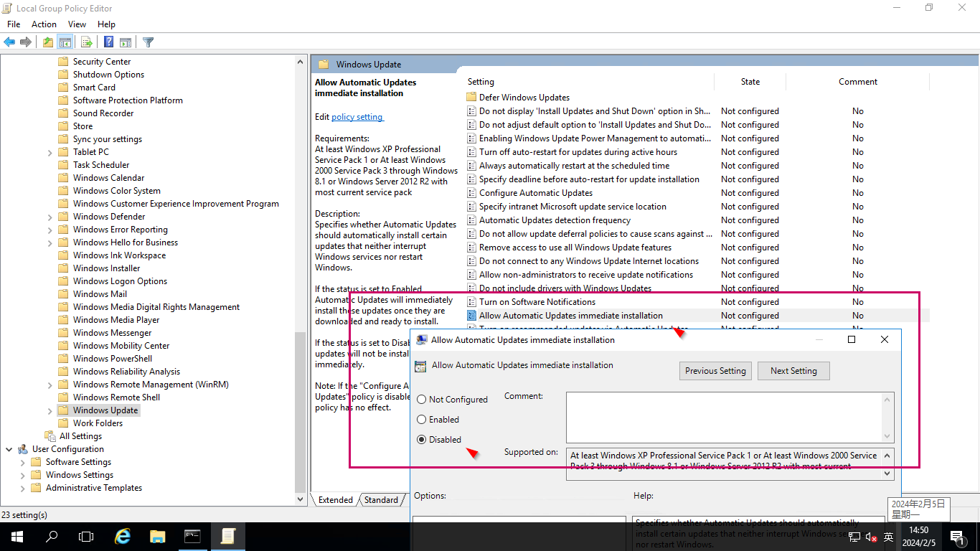Expand the Tablet PC tree node
Viewport: 980px width, 551px height.
pos(50,152)
